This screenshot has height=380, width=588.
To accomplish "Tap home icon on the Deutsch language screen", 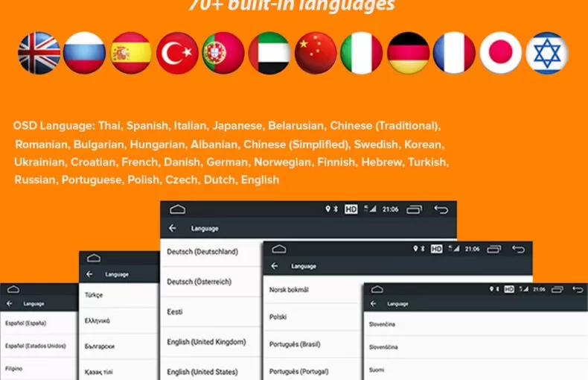I will 177,209.
